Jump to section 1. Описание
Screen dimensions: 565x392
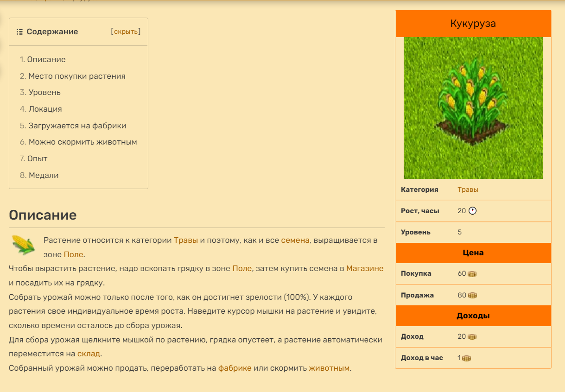tap(43, 59)
